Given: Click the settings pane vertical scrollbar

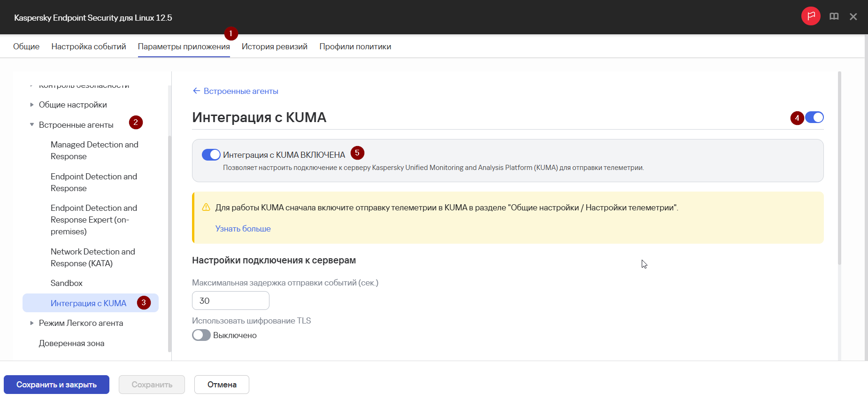Looking at the screenshot, I should [839, 168].
